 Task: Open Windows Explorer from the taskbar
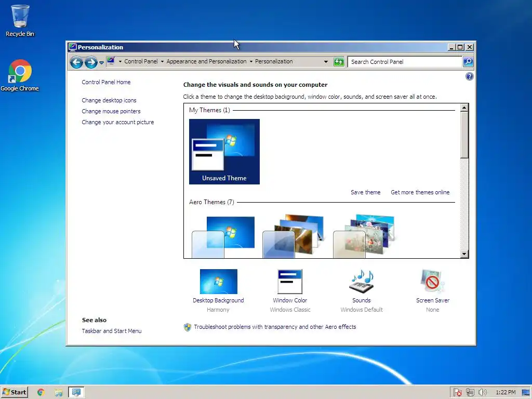(59, 393)
